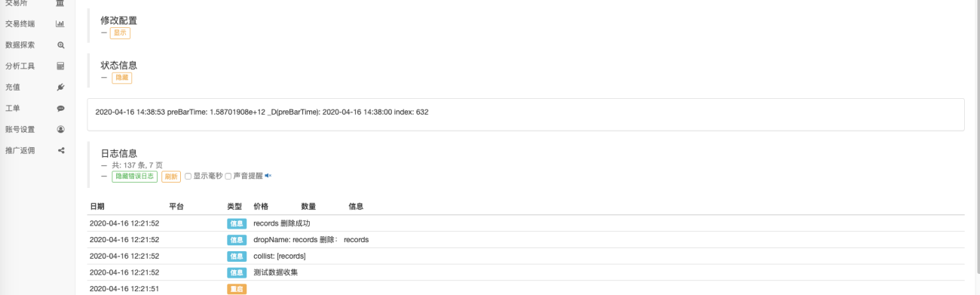Click the green 隐藏错误日志 button

134,177
